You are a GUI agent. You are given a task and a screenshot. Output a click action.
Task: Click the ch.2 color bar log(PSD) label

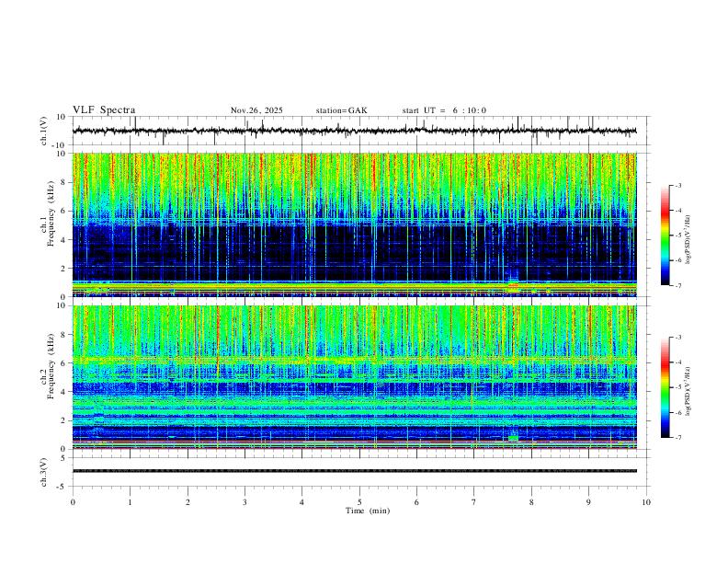(688, 392)
